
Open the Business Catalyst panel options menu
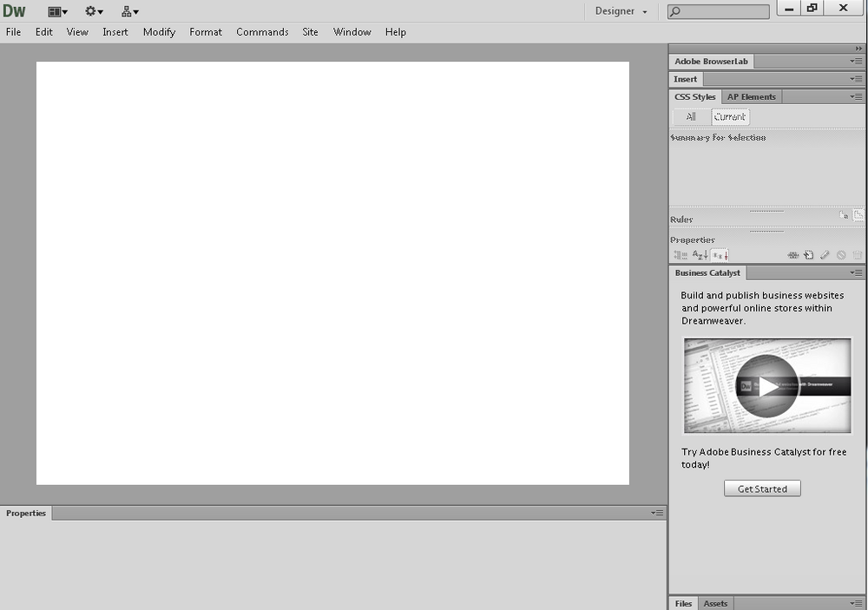(x=856, y=272)
